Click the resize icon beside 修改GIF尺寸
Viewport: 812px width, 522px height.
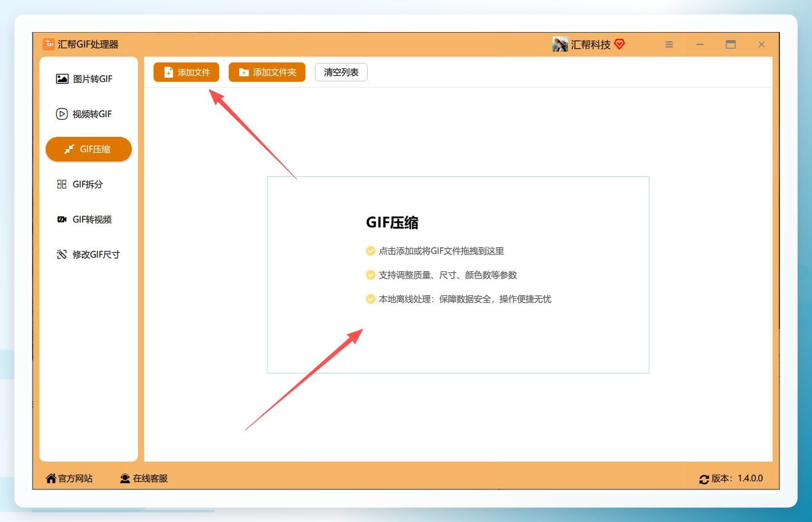[x=62, y=255]
